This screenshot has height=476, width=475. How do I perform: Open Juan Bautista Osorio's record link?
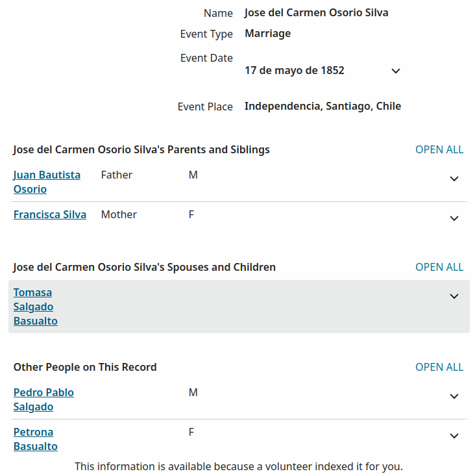click(47, 182)
